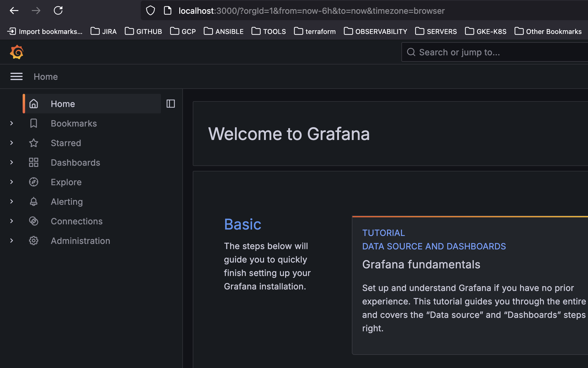Click the Basic setup heading

(243, 224)
